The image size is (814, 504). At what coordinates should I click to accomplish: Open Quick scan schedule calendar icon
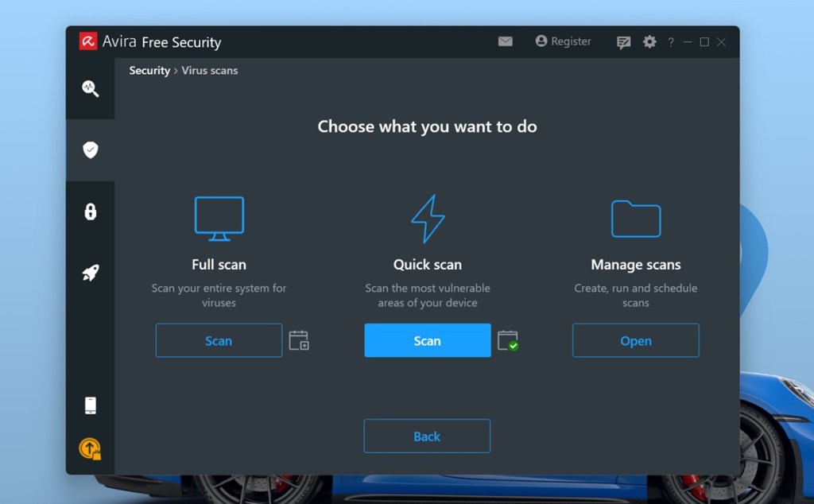point(508,340)
